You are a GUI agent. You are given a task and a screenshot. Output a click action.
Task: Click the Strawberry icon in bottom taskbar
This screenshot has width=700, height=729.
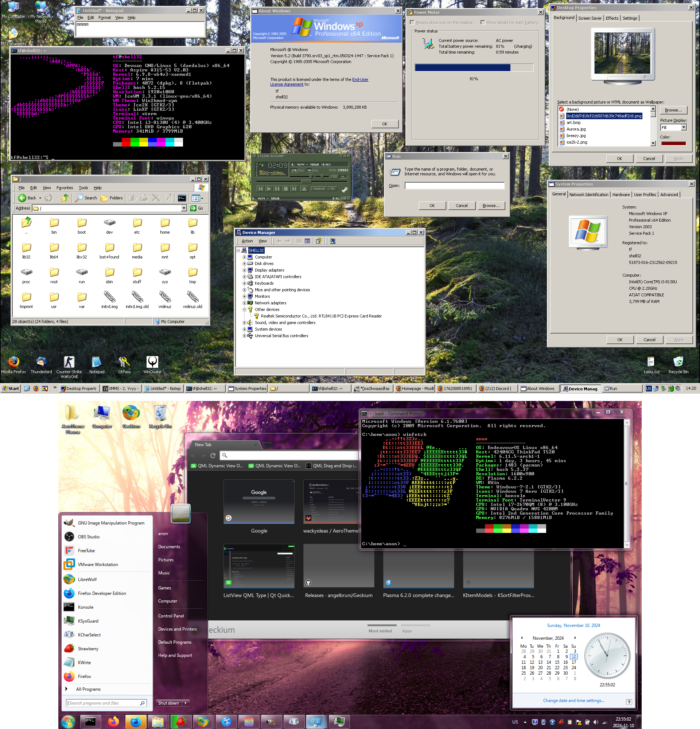181,722
